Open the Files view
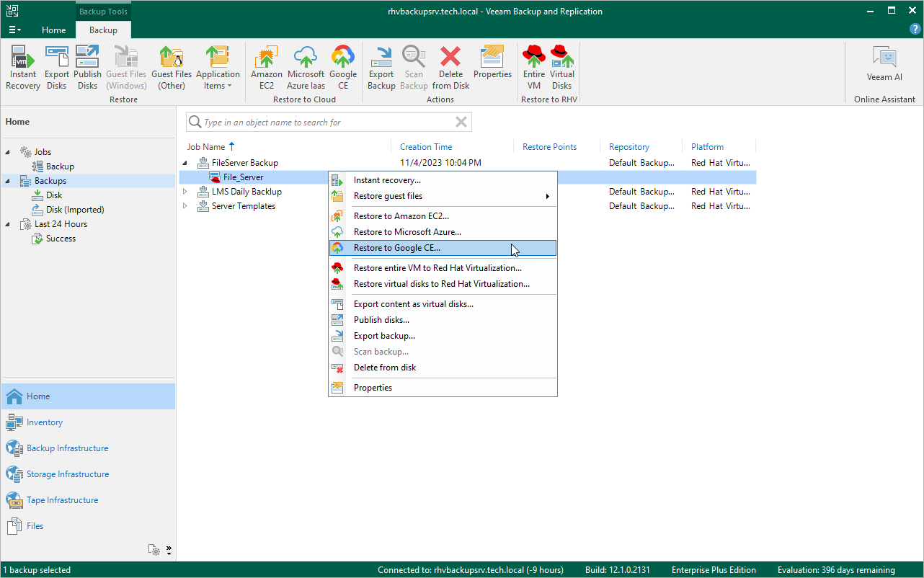The width and height of the screenshot is (924, 578). click(x=88, y=526)
